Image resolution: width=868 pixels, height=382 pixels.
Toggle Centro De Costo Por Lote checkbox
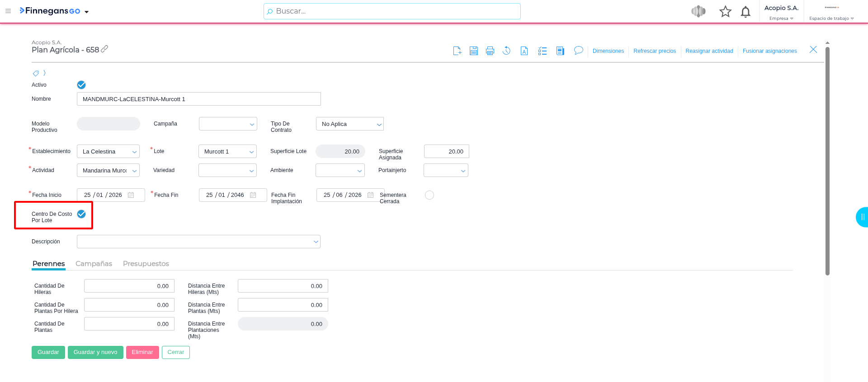point(81,214)
